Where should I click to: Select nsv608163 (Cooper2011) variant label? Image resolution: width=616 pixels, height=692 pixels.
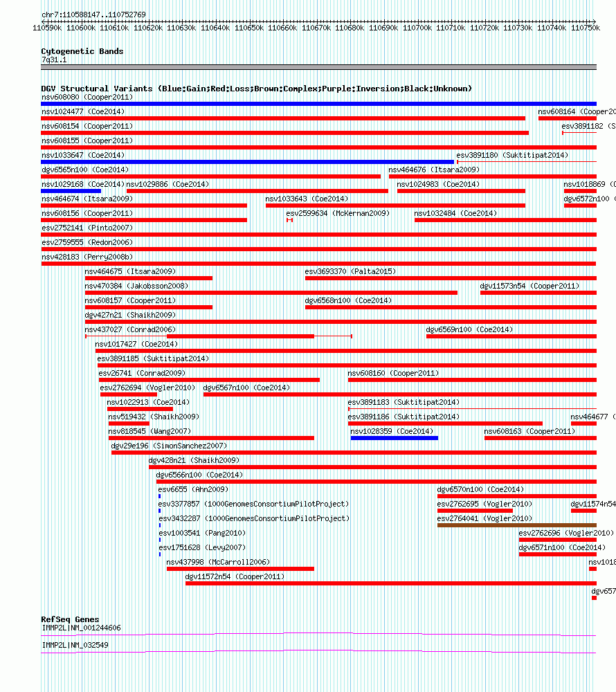[529, 432]
